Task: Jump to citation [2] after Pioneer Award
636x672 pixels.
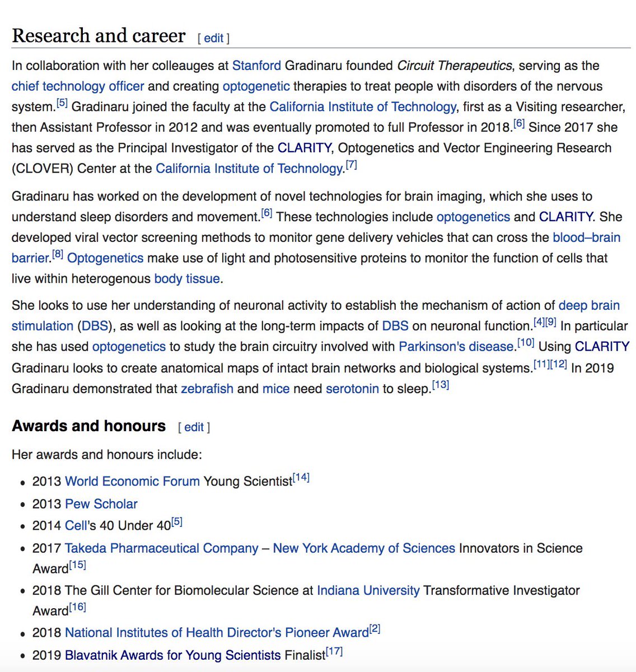Action: 375,630
